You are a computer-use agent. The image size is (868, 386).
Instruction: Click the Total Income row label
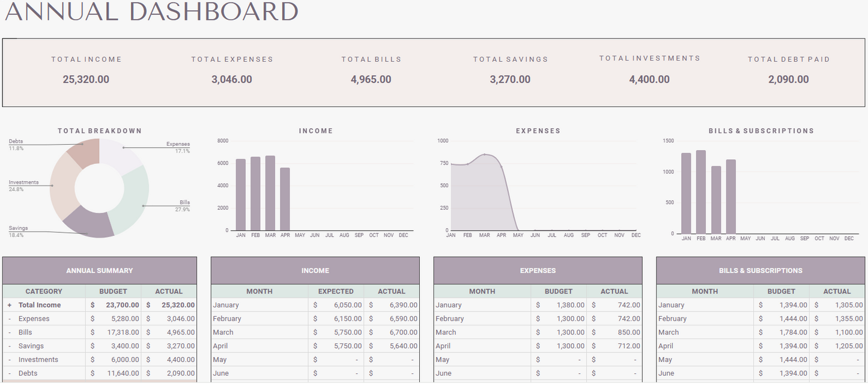(40, 305)
